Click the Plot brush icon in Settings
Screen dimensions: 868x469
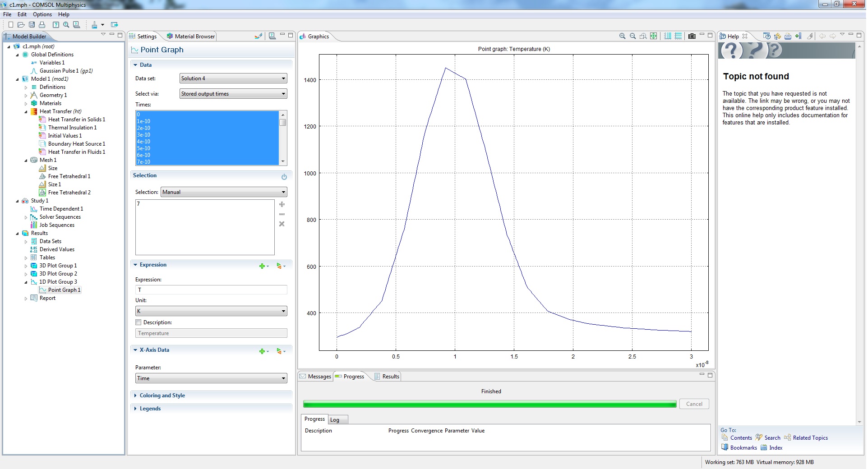pos(258,36)
